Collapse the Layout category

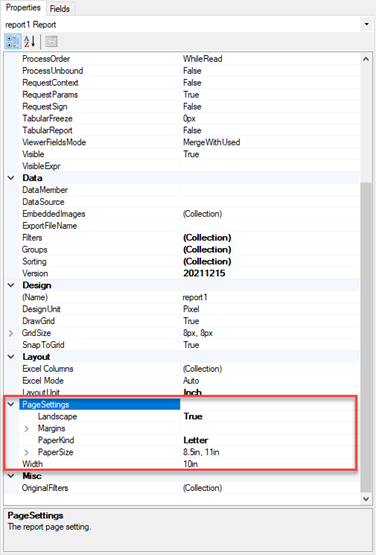[x=11, y=356]
